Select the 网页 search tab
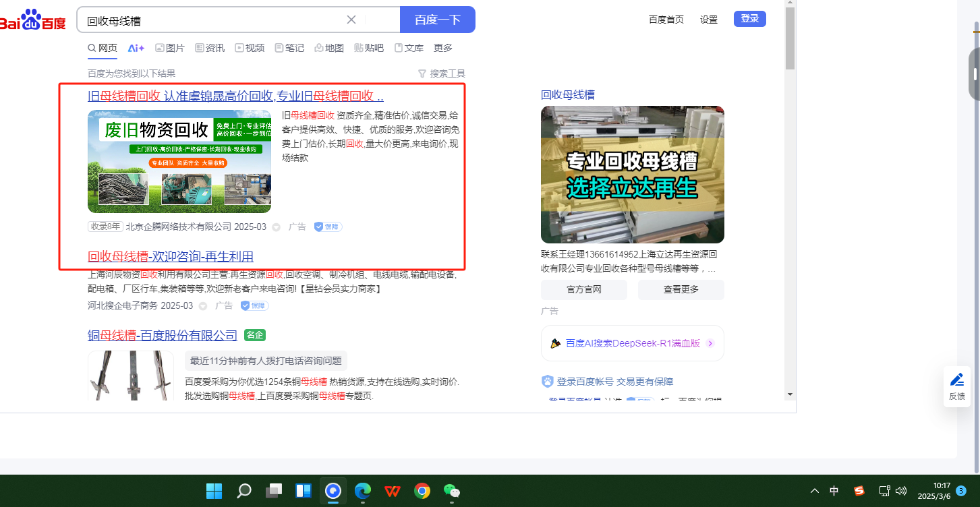The image size is (980, 507). [103, 48]
